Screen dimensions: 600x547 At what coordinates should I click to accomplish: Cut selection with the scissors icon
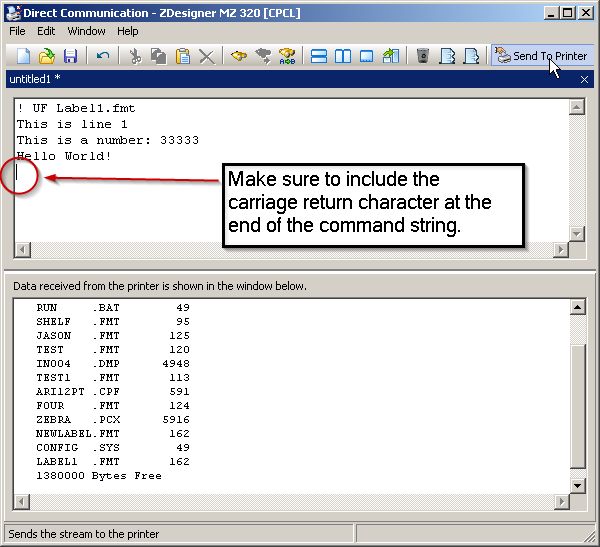(135, 56)
